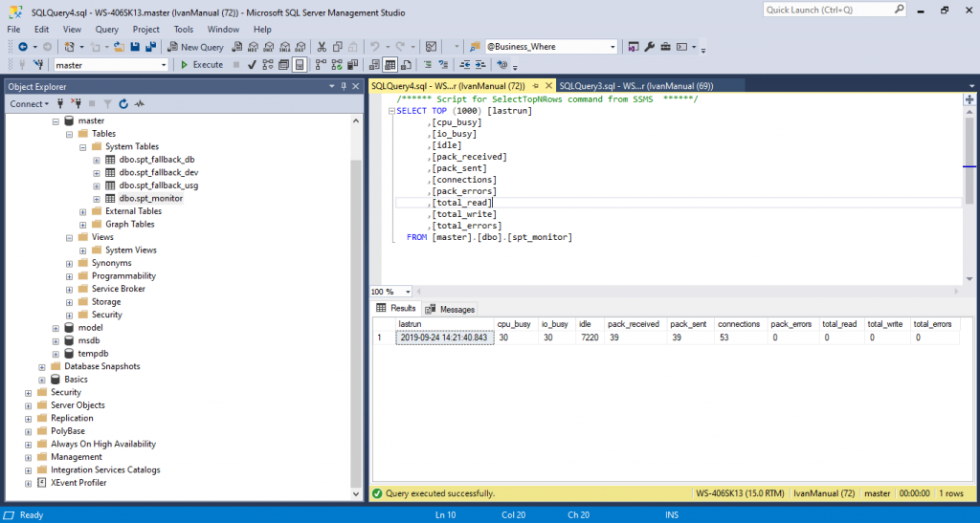Click inside the Quick Launch search box

click(828, 10)
